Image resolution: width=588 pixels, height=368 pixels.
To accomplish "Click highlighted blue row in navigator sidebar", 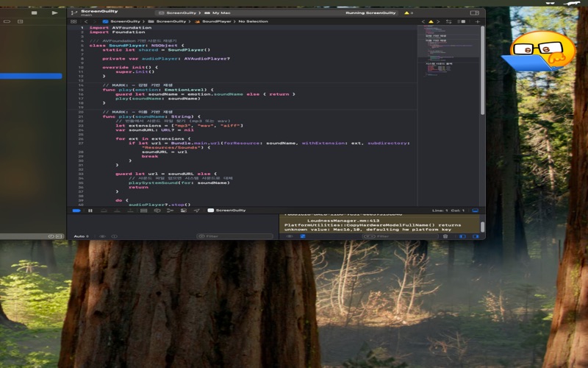I will tap(31, 77).
